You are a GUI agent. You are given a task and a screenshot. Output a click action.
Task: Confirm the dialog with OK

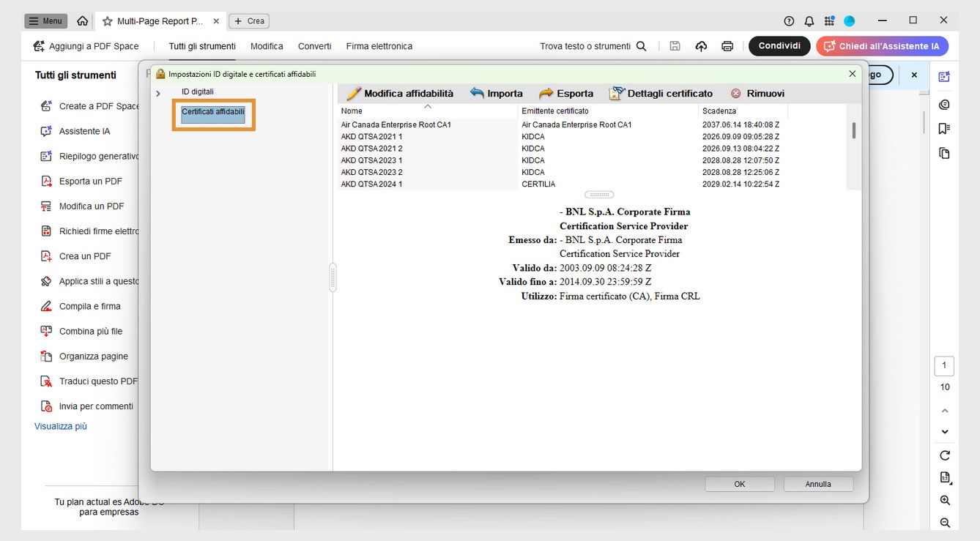740,484
